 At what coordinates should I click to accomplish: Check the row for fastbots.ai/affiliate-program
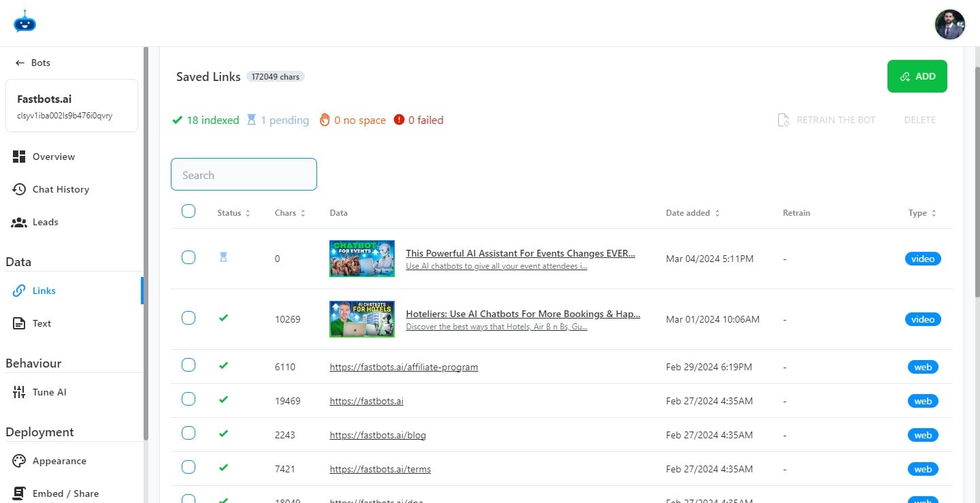[189, 365]
